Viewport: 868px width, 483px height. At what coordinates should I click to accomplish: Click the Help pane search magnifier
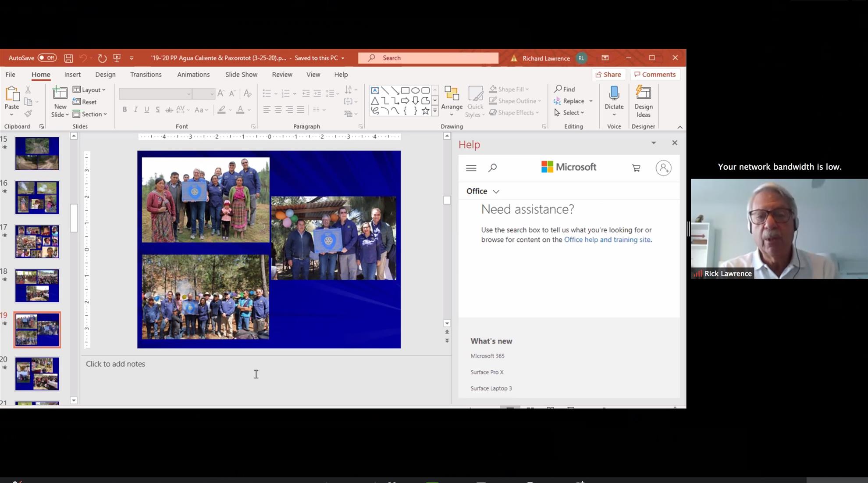coord(492,168)
